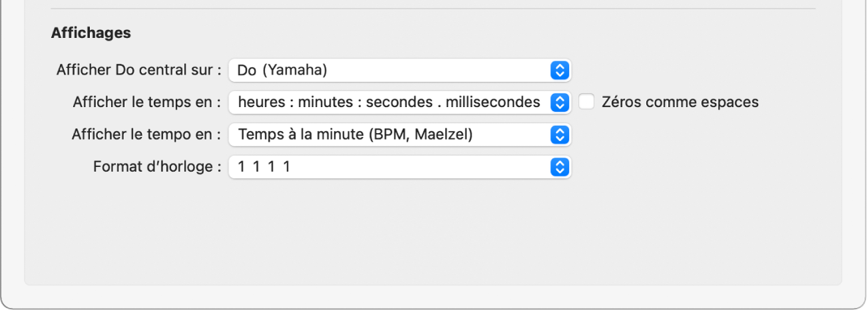The height and width of the screenshot is (310, 868).
Task: Click the blue arrows beside Temps à la minute
Action: point(560,135)
